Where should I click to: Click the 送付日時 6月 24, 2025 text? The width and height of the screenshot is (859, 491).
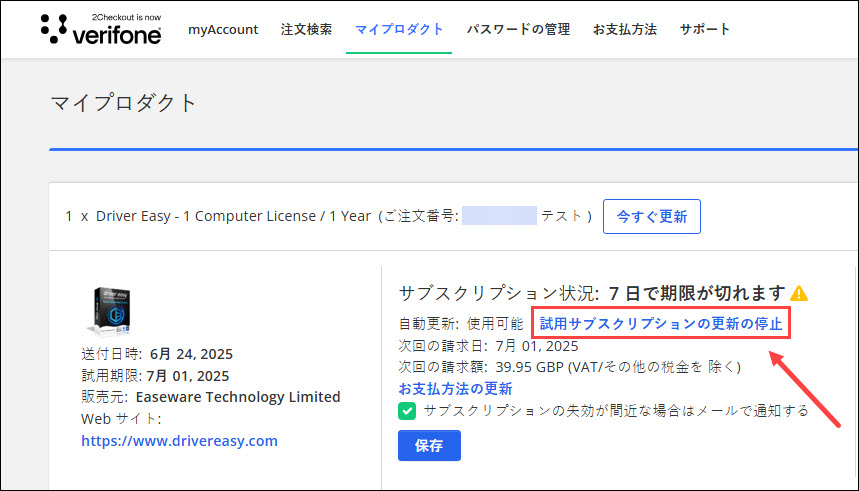(157, 354)
